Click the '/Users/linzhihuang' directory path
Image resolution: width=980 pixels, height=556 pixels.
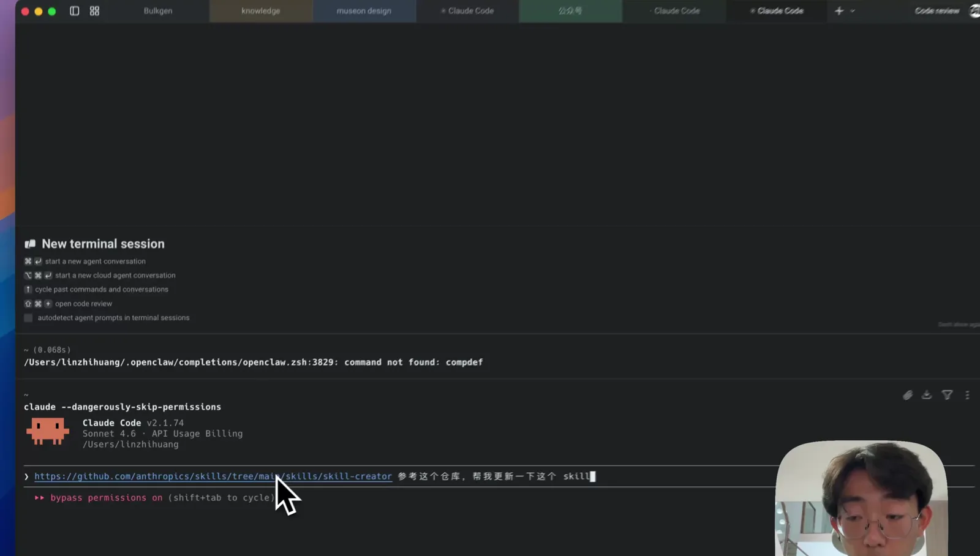(130, 445)
